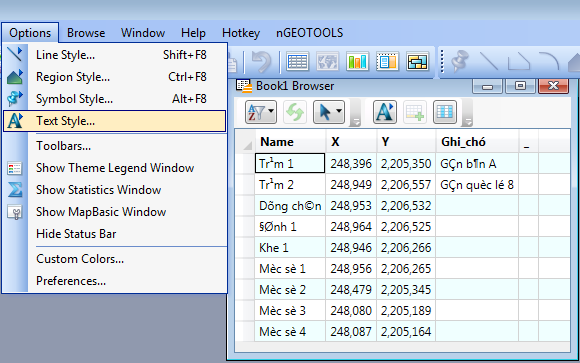
Task: Choose Region Style... menu entry
Action: [115, 77]
